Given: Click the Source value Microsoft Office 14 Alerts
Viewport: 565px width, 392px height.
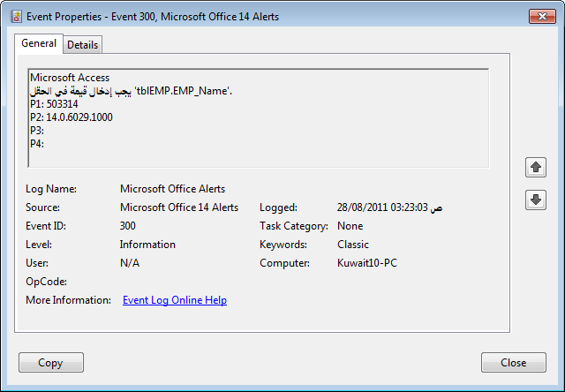Looking at the screenshot, I should pos(178,207).
